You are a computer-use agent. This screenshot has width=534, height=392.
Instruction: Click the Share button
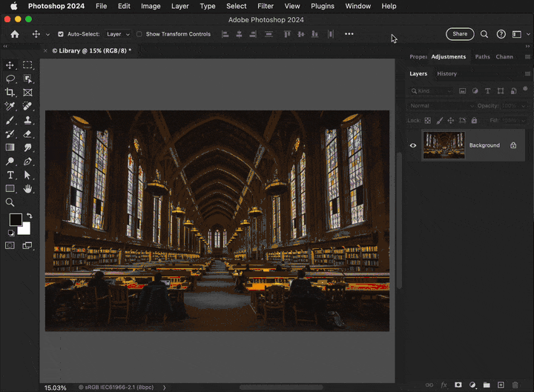pos(460,34)
